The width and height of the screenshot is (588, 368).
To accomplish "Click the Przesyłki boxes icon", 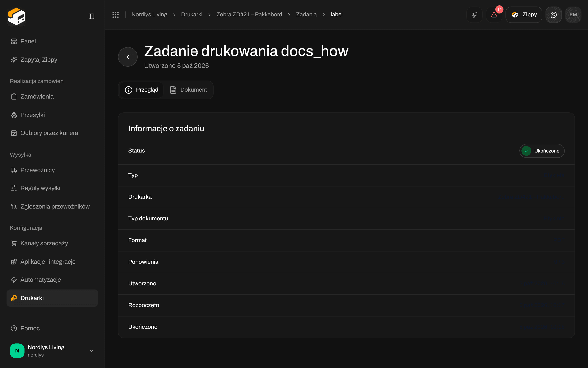I will [x=14, y=115].
